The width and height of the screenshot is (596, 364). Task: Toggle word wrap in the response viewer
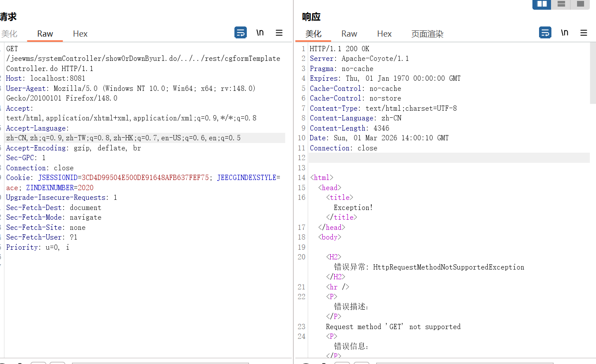coord(545,33)
